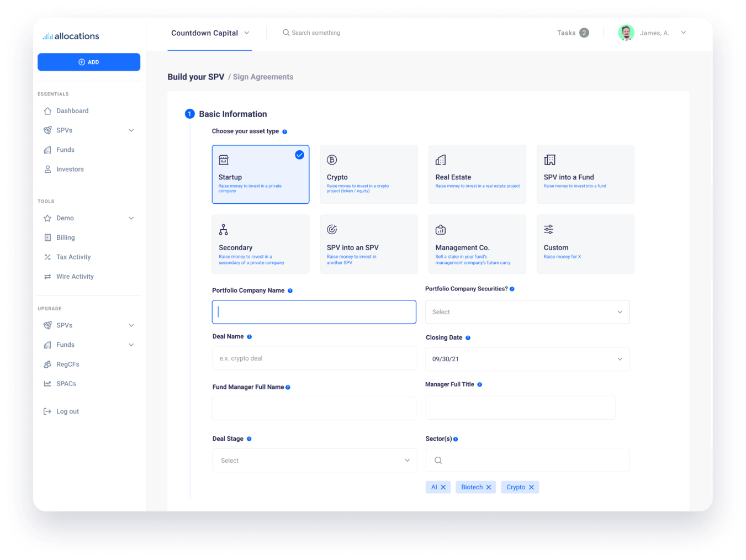The width and height of the screenshot is (746, 560).
Task: Click the Log out link
Action: tap(67, 411)
